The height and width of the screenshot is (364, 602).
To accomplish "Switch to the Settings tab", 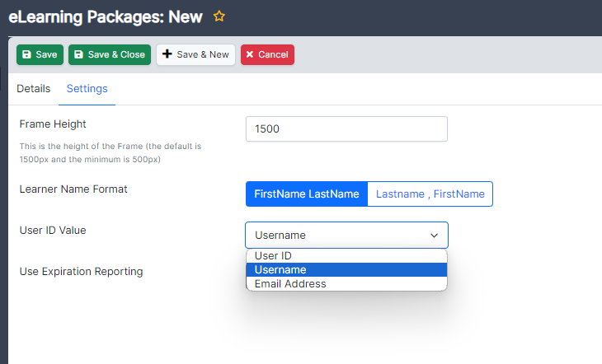I will tap(87, 89).
